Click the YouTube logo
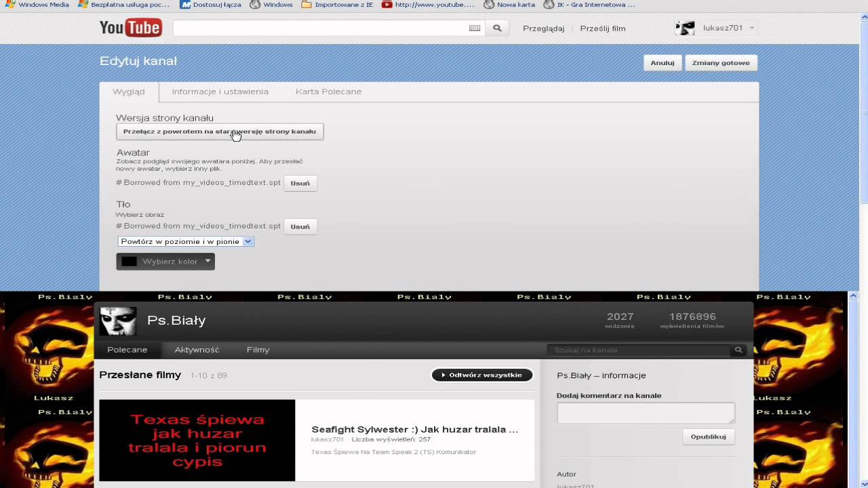868x488 pixels. coord(131,28)
